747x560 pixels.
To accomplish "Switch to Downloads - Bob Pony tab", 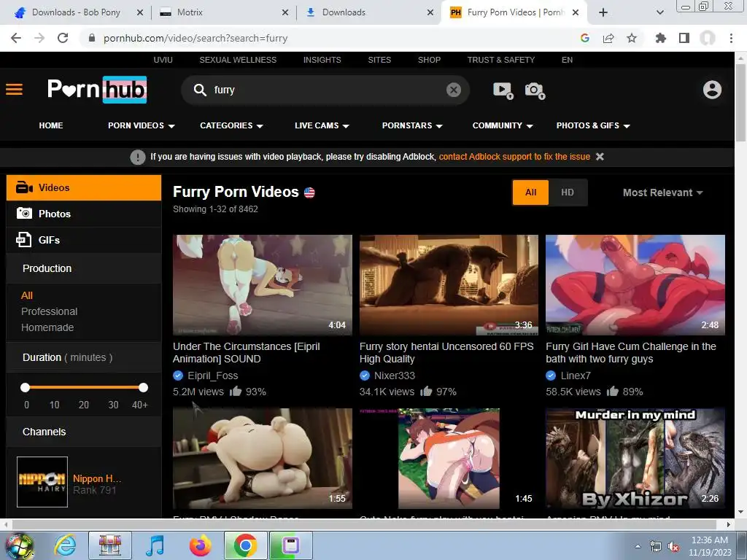I will coord(79,12).
